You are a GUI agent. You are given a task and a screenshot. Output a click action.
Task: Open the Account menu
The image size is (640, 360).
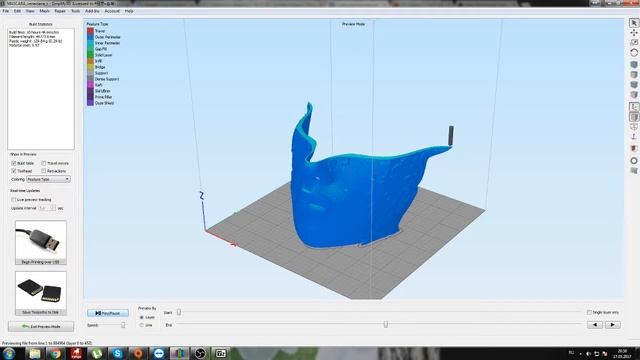click(112, 11)
